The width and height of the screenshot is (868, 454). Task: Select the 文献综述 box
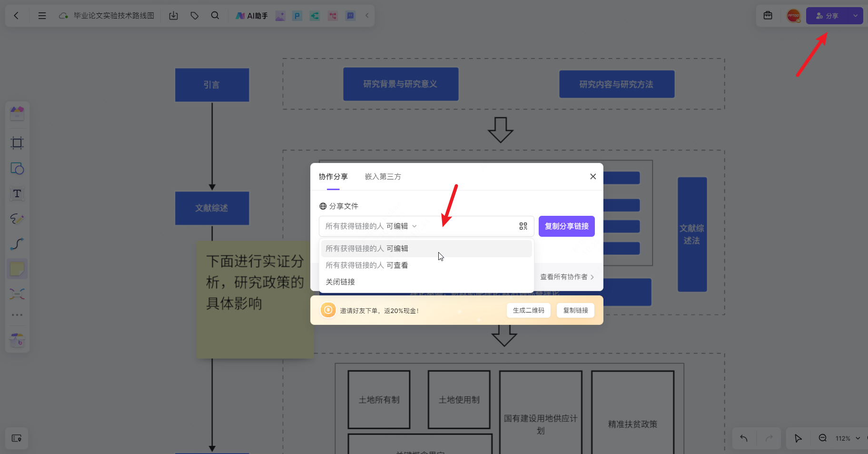[212, 208]
